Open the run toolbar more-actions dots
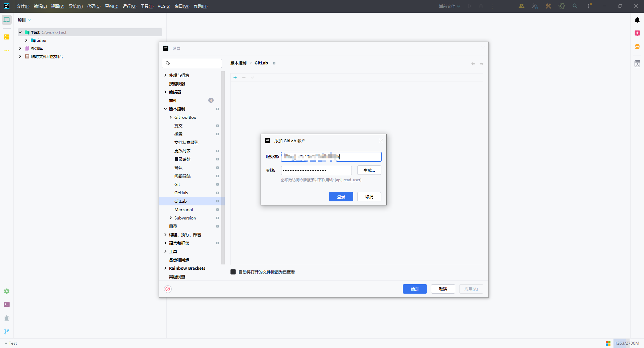Viewport: 644px width, 348px height. pos(492,6)
